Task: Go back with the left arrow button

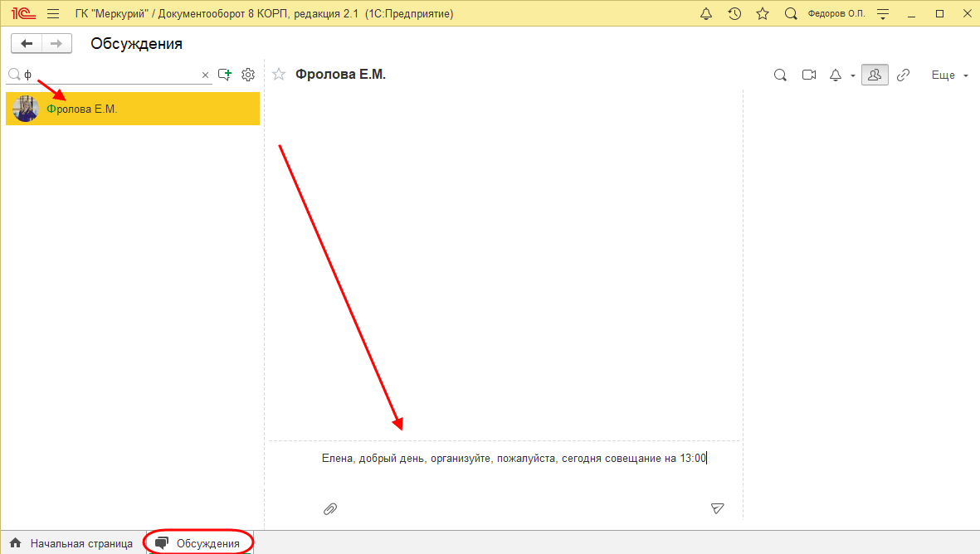Action: tap(27, 44)
